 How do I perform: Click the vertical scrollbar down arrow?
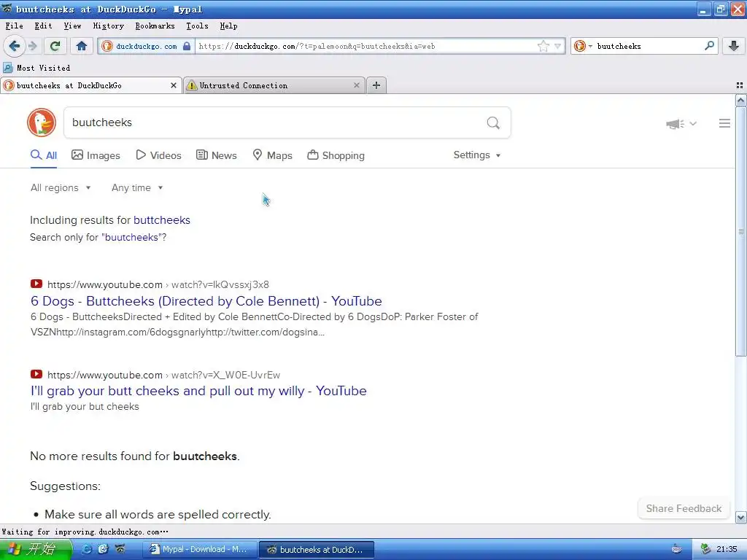coord(740,517)
